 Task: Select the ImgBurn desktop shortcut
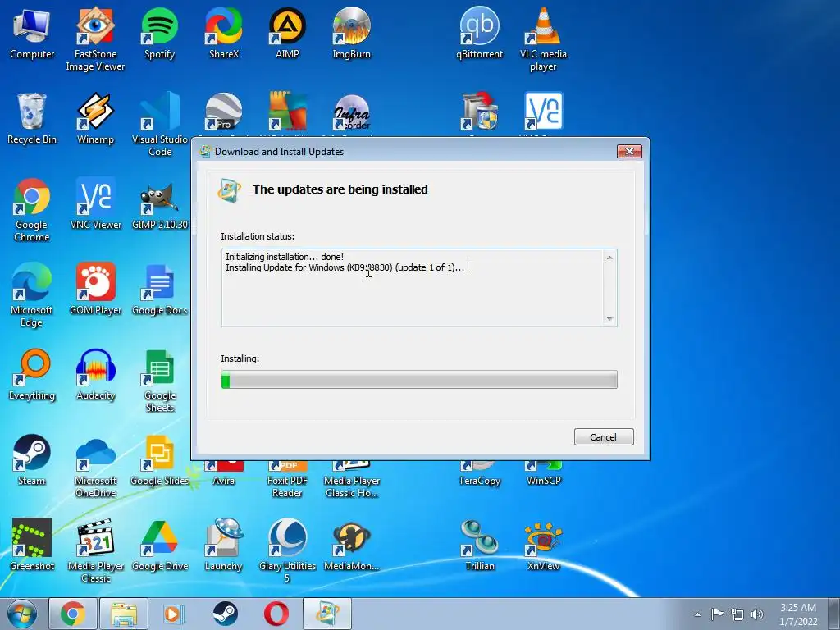point(351,33)
